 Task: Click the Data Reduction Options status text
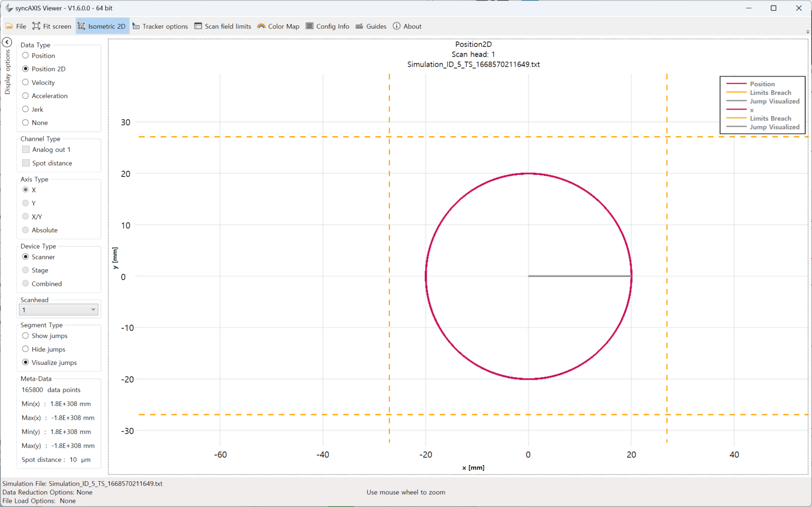click(x=47, y=492)
